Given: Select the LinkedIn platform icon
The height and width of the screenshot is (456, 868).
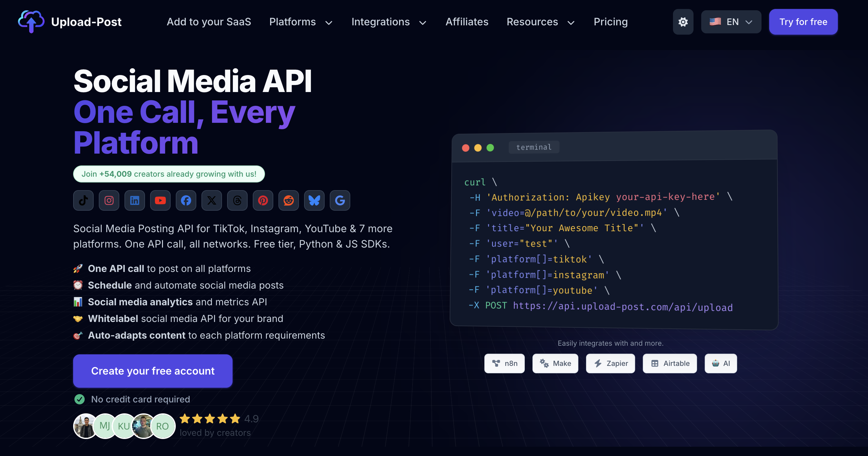Looking at the screenshot, I should click(134, 200).
